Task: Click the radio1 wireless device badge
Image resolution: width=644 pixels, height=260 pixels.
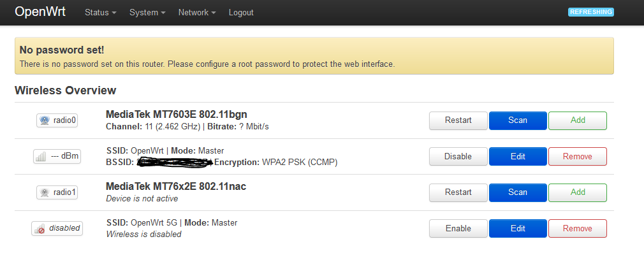Action: [x=57, y=192]
